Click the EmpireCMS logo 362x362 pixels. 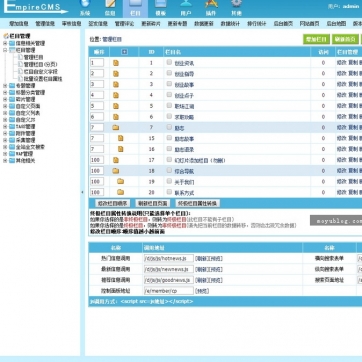tap(35, 7)
